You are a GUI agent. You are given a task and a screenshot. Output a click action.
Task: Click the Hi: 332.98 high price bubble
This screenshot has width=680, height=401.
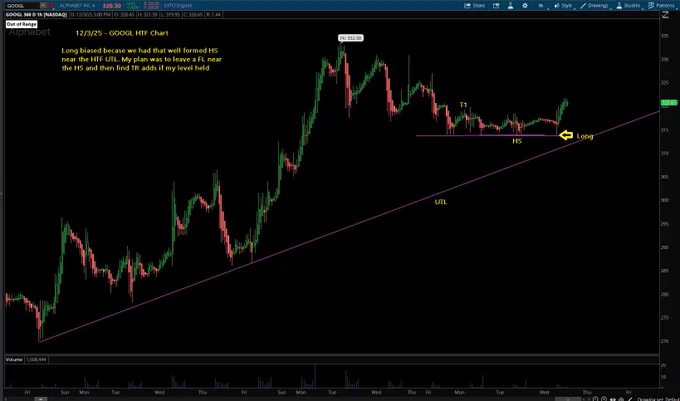click(350, 38)
